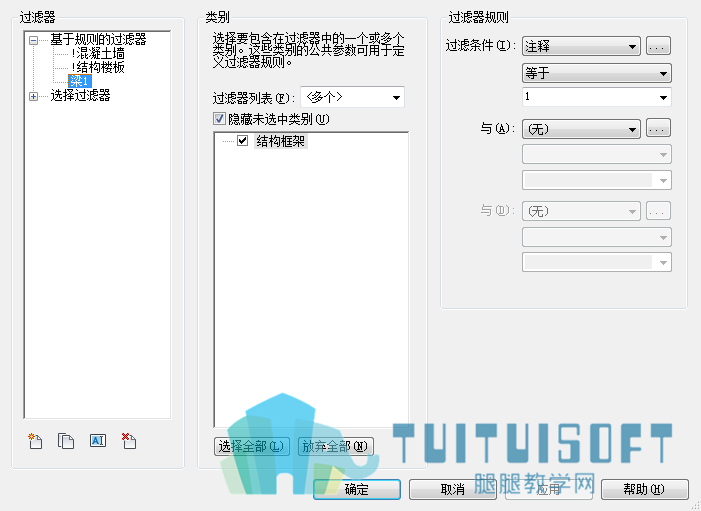This screenshot has height=511, width=701.
Task: Click the New filter icon
Action: point(35,441)
